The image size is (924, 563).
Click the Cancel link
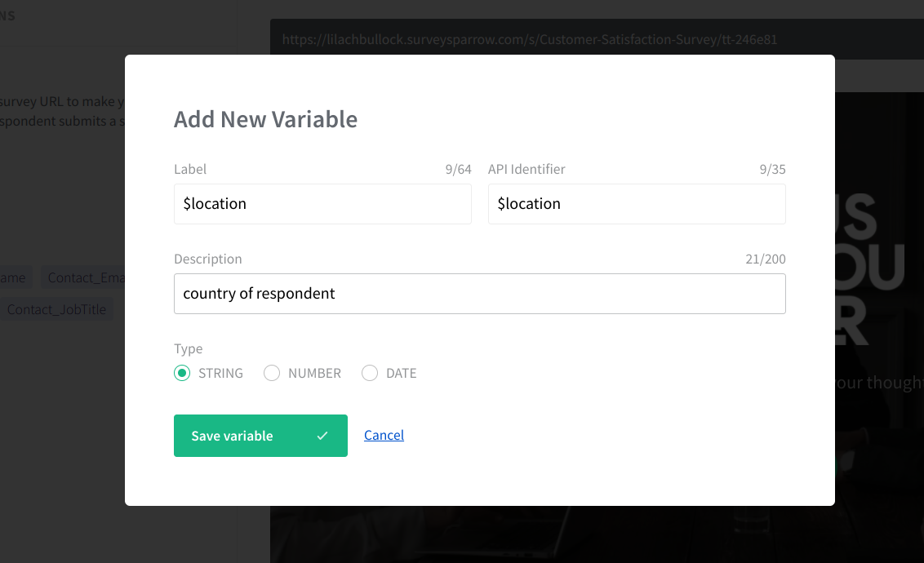coord(384,435)
